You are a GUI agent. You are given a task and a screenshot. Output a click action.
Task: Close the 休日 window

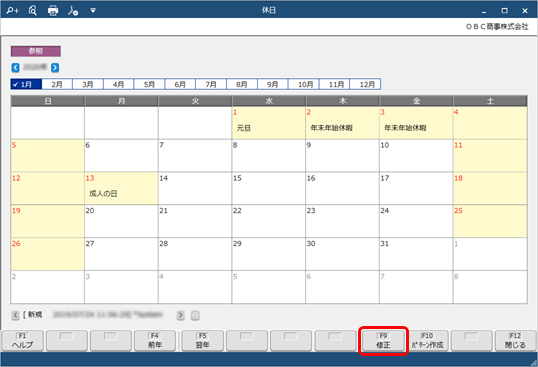(x=525, y=11)
